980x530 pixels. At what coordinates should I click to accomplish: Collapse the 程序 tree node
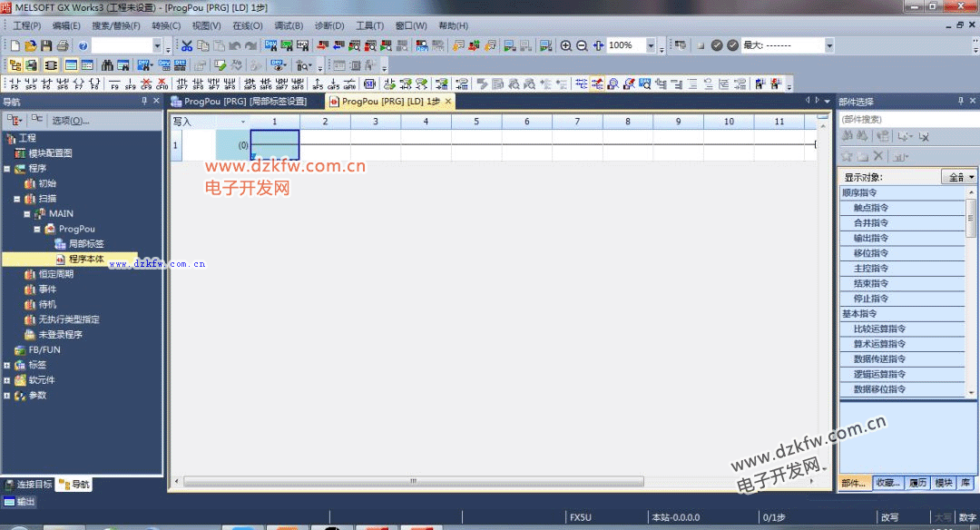(7, 169)
